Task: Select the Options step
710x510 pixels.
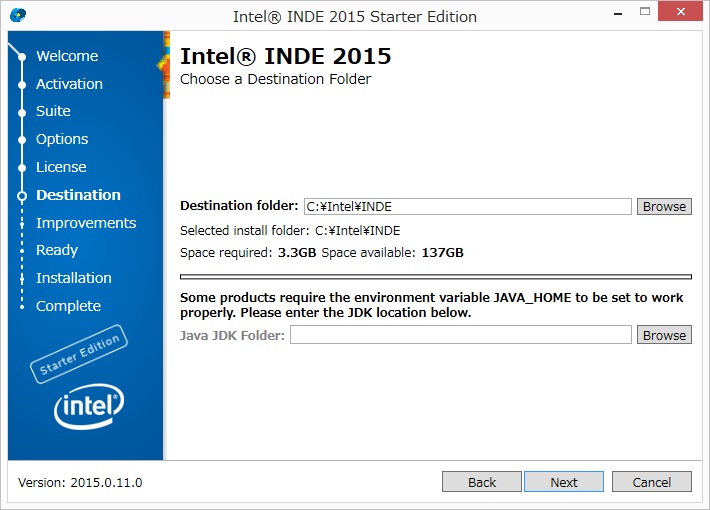Action: (62, 139)
